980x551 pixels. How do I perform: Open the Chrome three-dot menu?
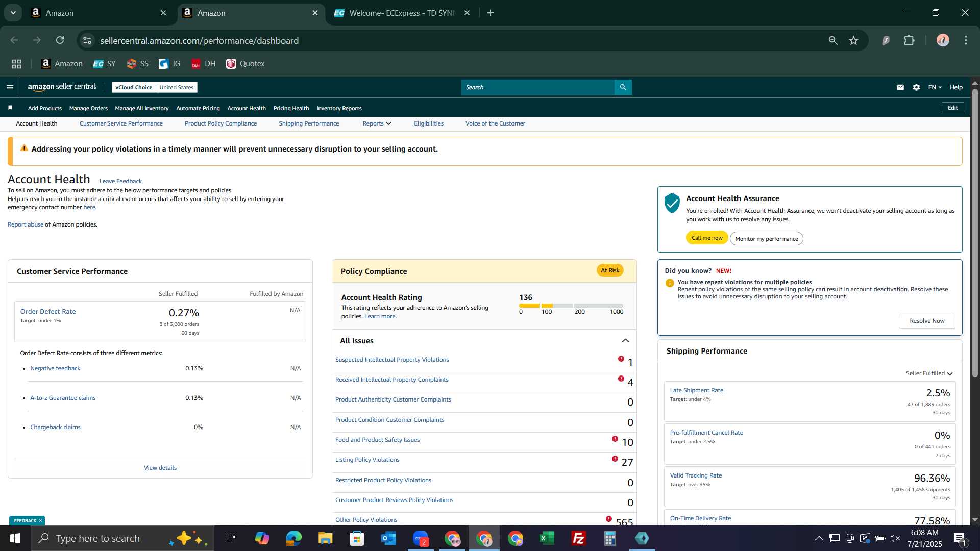(x=966, y=40)
